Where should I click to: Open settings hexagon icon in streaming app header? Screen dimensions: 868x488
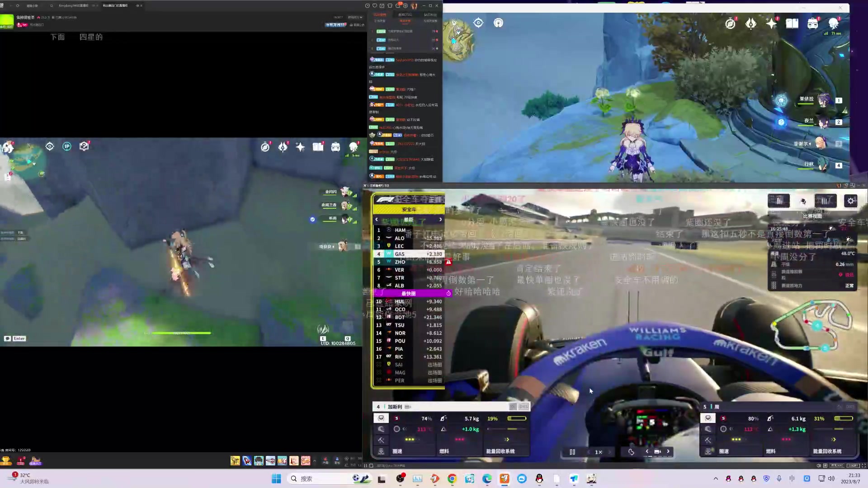click(406, 6)
